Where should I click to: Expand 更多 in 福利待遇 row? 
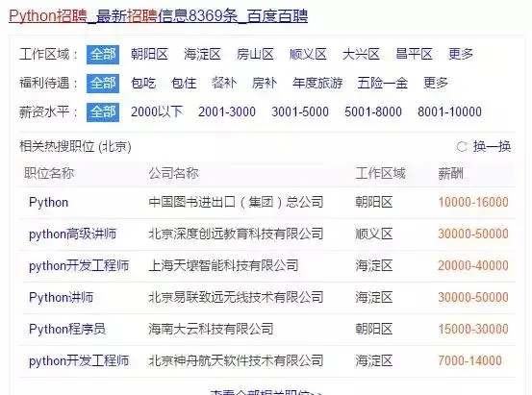(436, 83)
